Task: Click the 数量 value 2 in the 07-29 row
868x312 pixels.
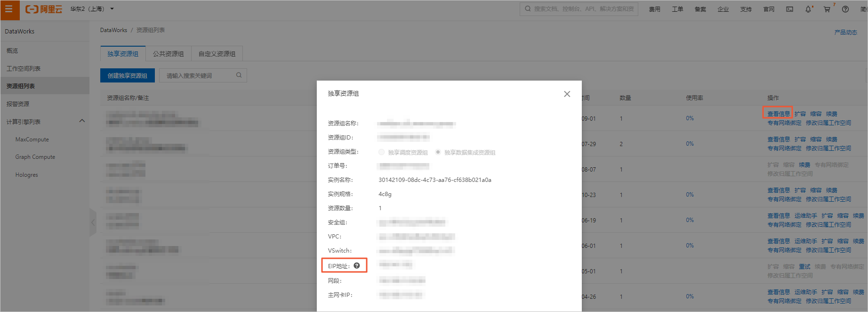Action: (621, 144)
